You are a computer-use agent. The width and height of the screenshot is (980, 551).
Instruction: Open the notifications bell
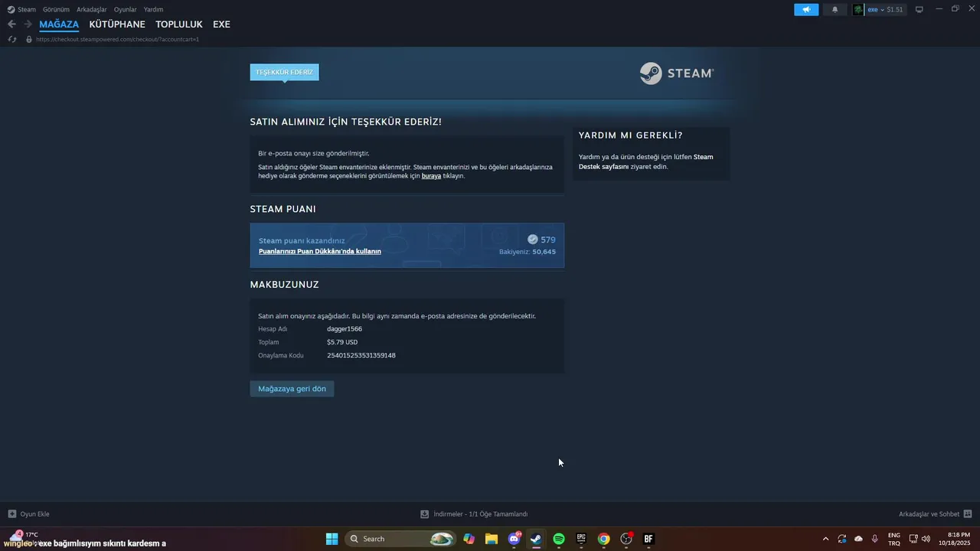[835, 9]
